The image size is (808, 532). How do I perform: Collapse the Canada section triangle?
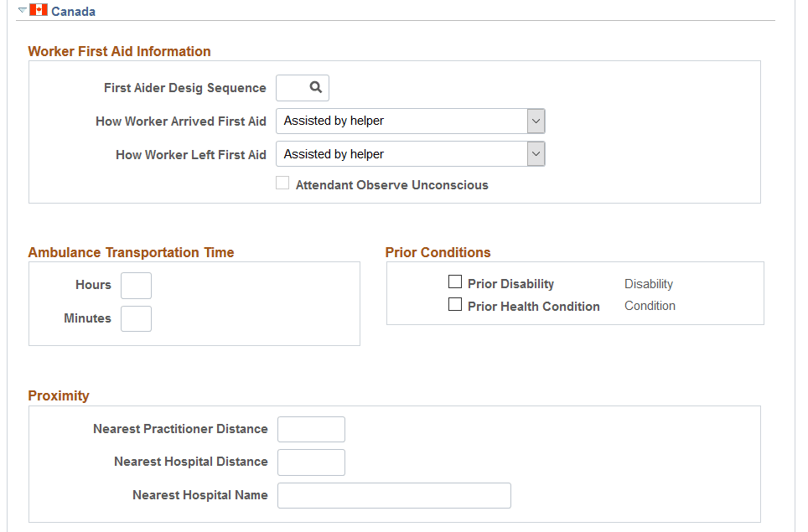click(x=22, y=10)
